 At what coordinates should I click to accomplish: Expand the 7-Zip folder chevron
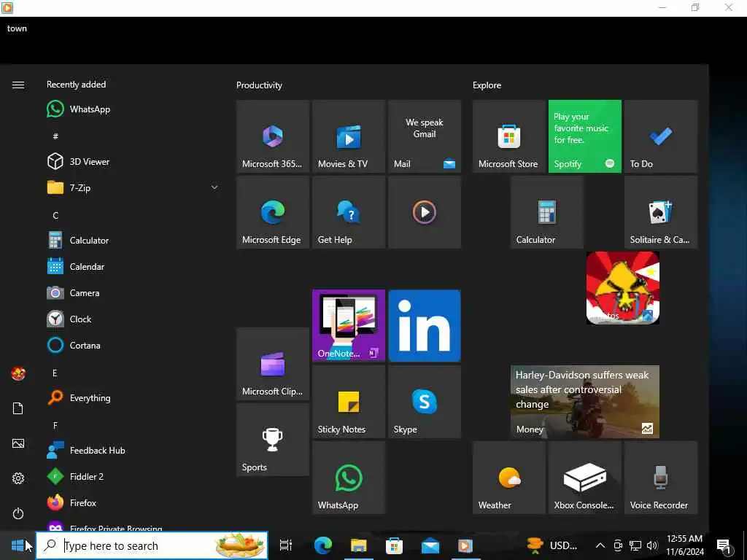pos(214,187)
